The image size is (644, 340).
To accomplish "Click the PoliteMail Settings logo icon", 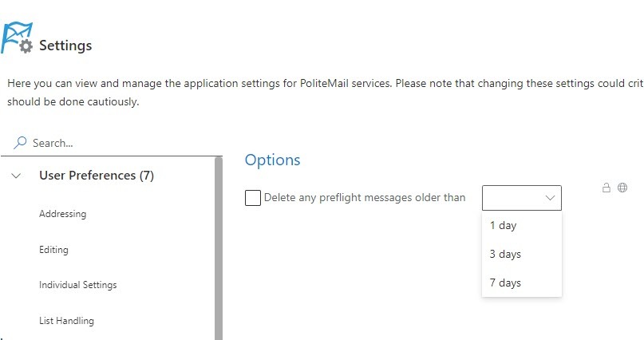I will point(17,38).
